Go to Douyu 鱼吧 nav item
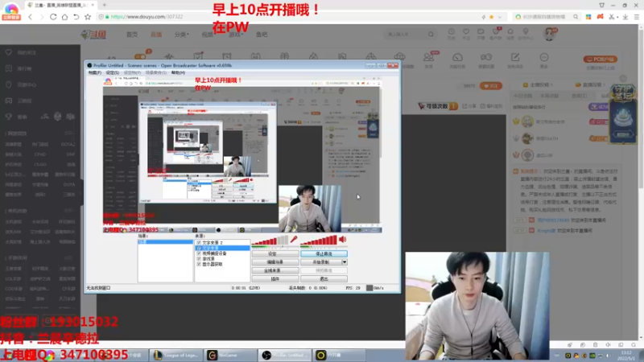644x362 pixels. click(262, 35)
